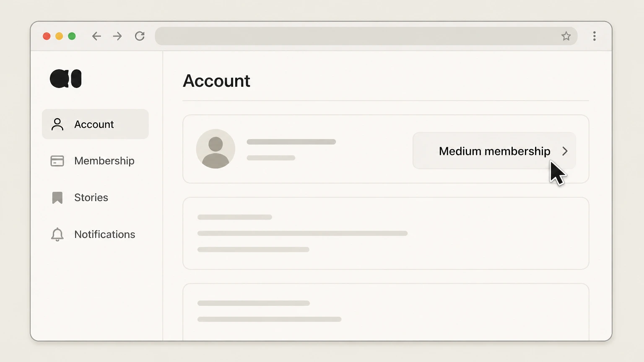Image resolution: width=644 pixels, height=362 pixels.
Task: Click the browser forward arrow
Action: click(x=117, y=36)
